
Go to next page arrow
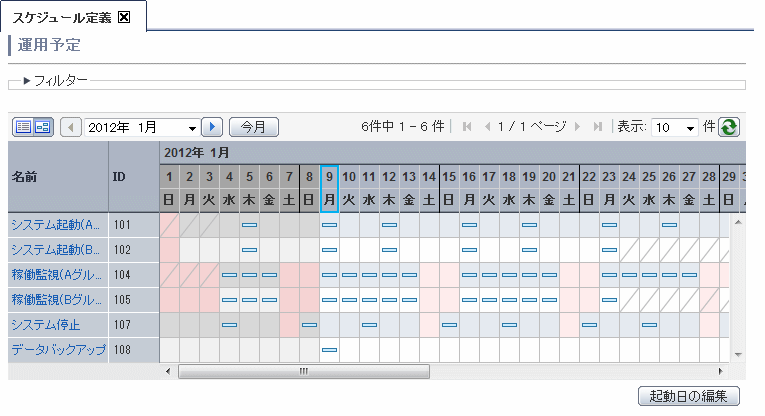click(578, 127)
